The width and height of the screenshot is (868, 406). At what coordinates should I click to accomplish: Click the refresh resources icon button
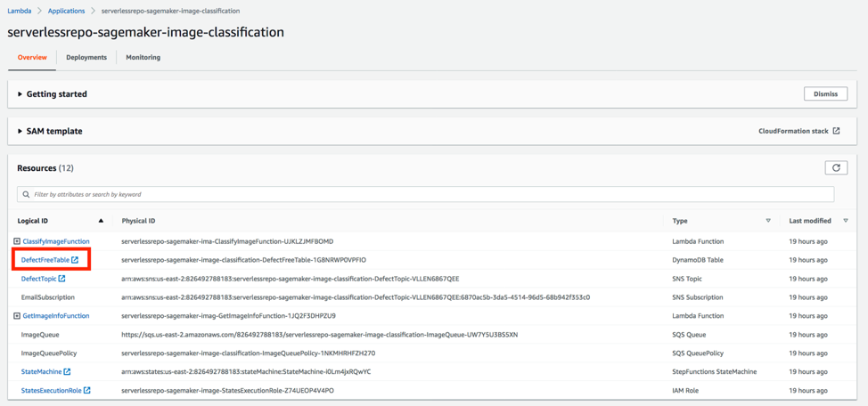[x=836, y=167]
